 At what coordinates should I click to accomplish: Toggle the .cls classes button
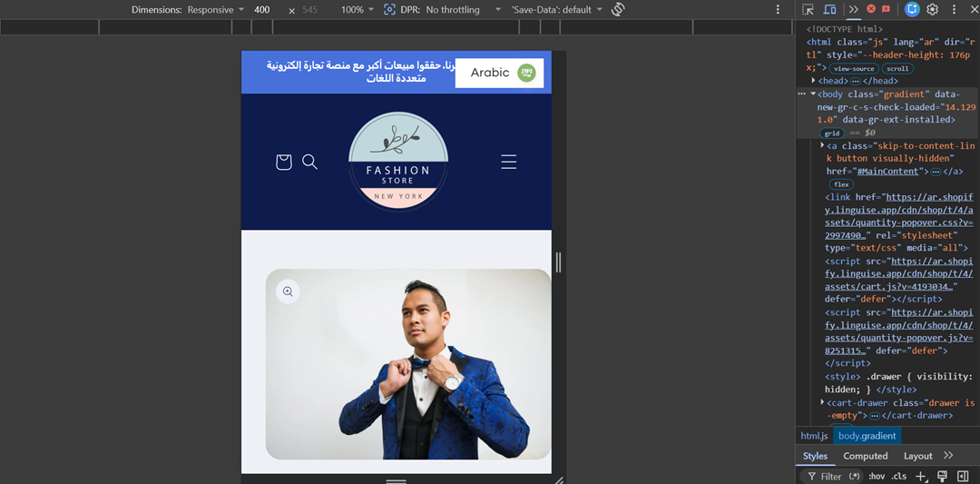click(x=898, y=477)
